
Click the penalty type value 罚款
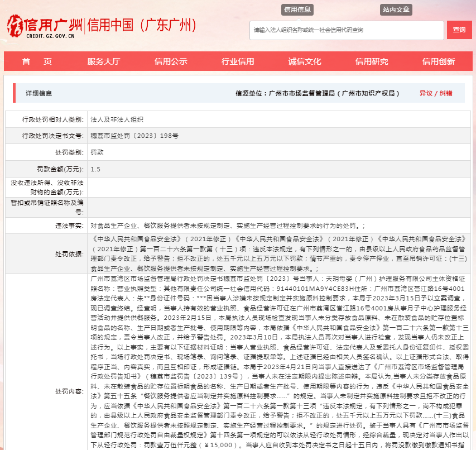coord(97,152)
